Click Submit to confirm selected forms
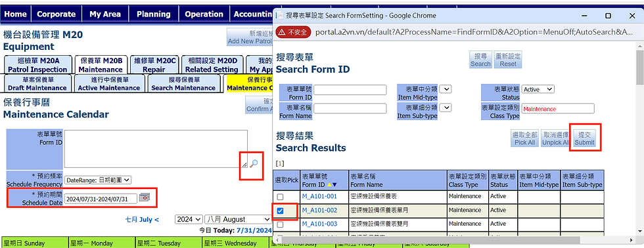 pos(584,139)
